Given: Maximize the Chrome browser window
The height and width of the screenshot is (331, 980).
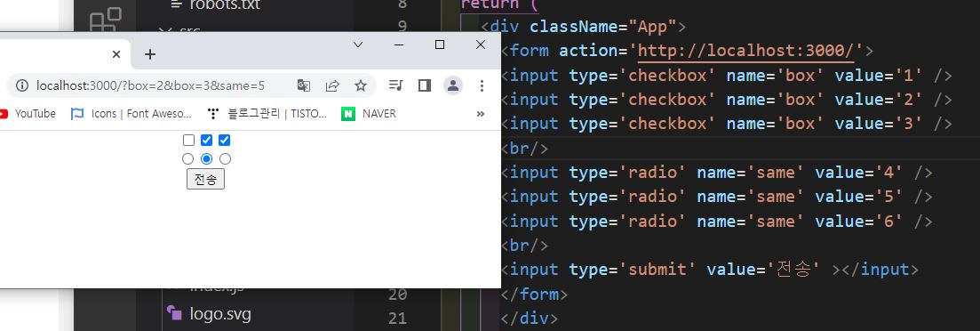Looking at the screenshot, I should [x=440, y=44].
